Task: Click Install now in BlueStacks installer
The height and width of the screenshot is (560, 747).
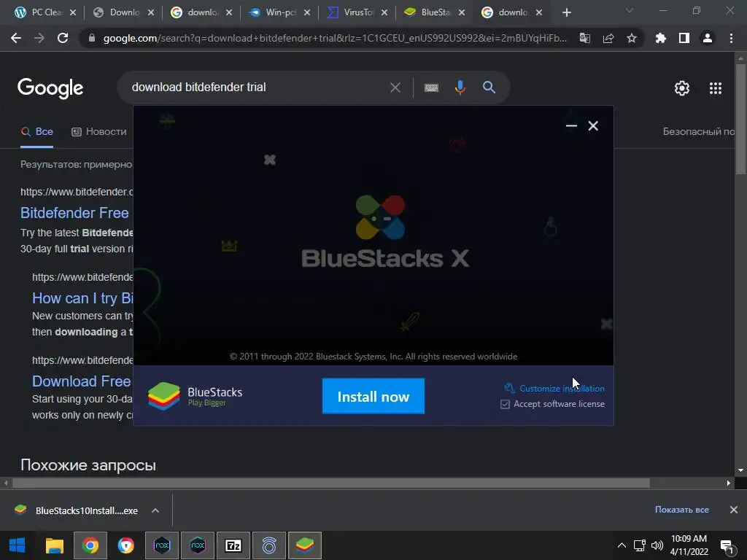Action: (373, 396)
